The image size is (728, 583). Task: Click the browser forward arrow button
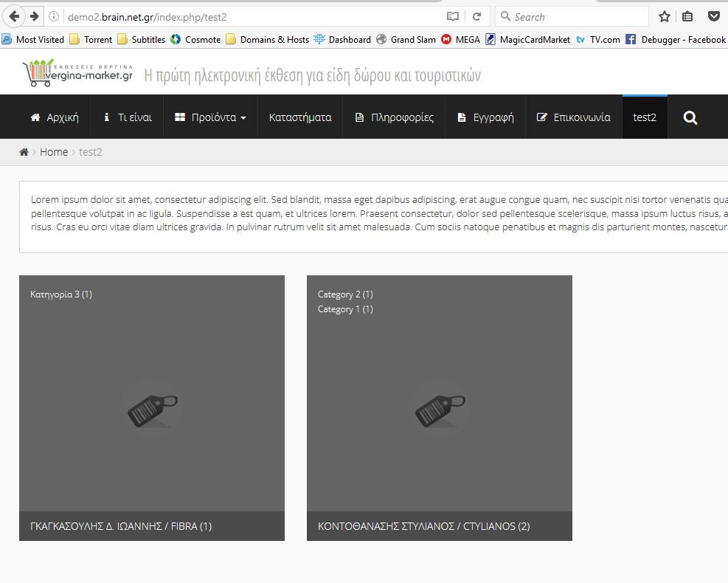pos(35,17)
